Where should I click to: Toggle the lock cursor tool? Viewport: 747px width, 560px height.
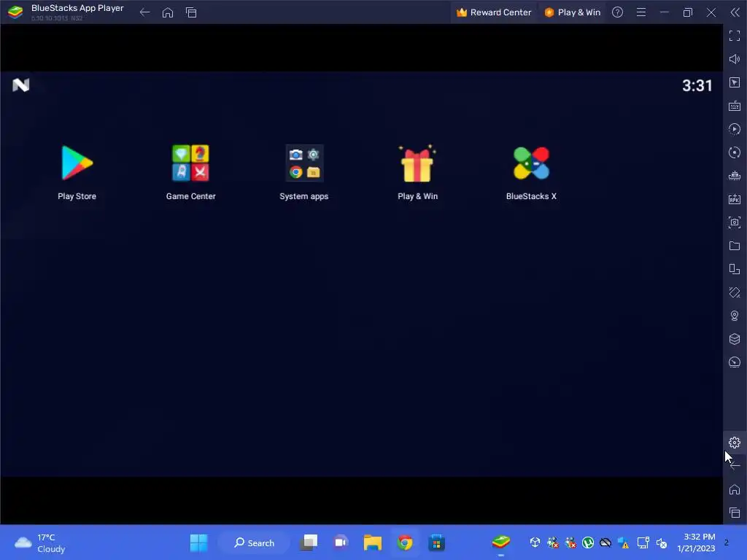point(735,82)
